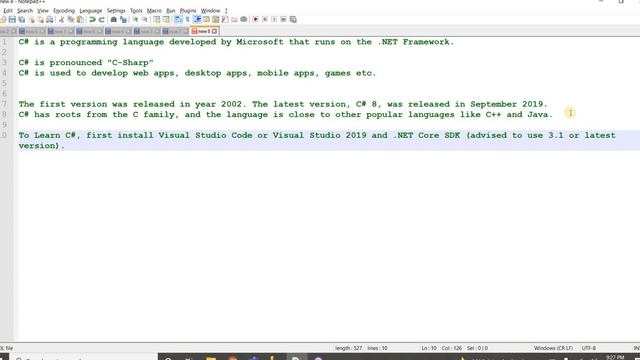Click the Redo arrow icon
Image resolution: width=640 pixels, height=360 pixels.
(x=102, y=20)
